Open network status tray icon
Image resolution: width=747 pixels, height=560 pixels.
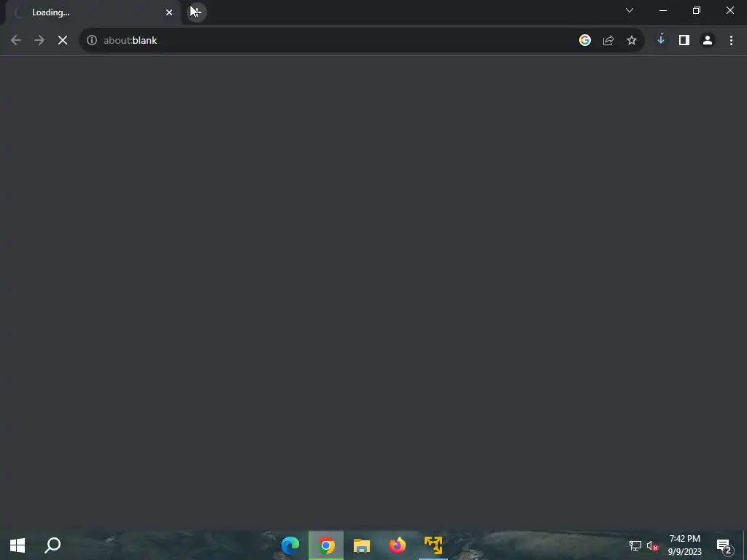coord(635,545)
